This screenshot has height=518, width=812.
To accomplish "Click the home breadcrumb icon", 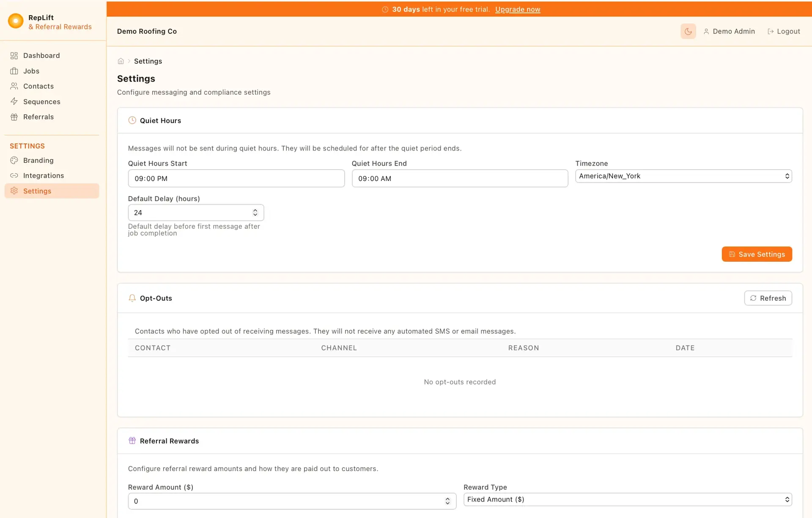I will (x=121, y=61).
